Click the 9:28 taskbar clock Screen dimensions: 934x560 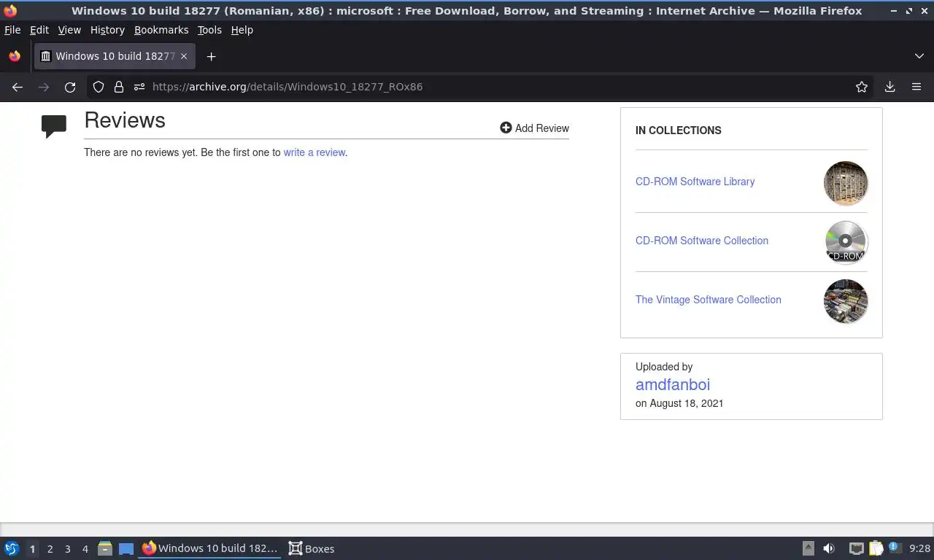[x=919, y=549]
